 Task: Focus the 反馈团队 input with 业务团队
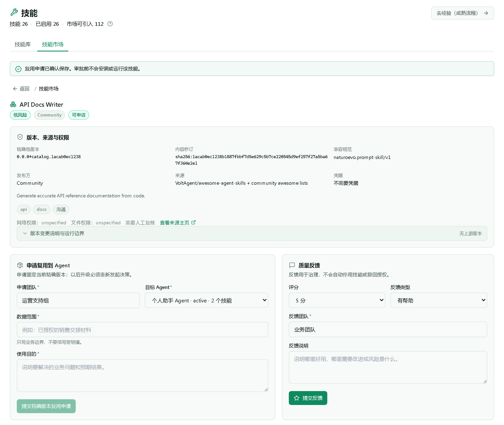[x=388, y=329]
